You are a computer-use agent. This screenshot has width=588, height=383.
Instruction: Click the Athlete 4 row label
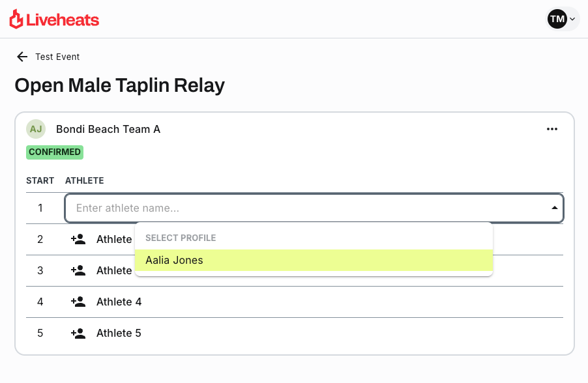[119, 302]
